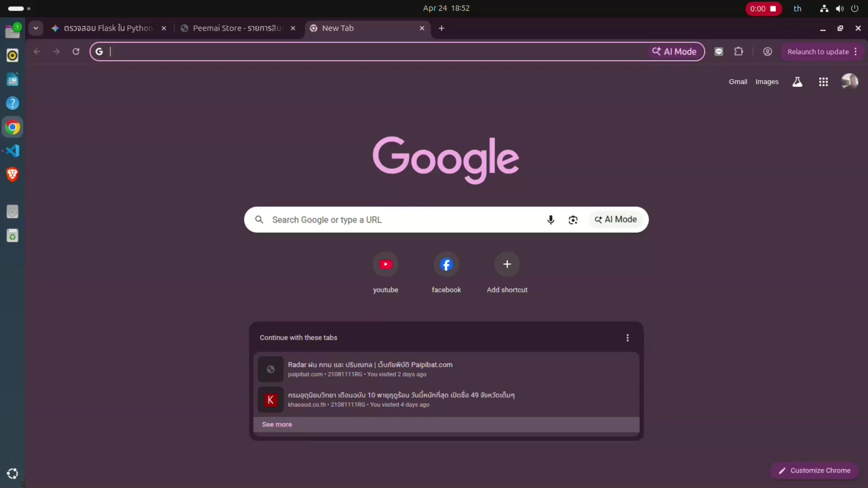Click the Google logo
The width and height of the screenshot is (868, 488).
click(x=446, y=160)
